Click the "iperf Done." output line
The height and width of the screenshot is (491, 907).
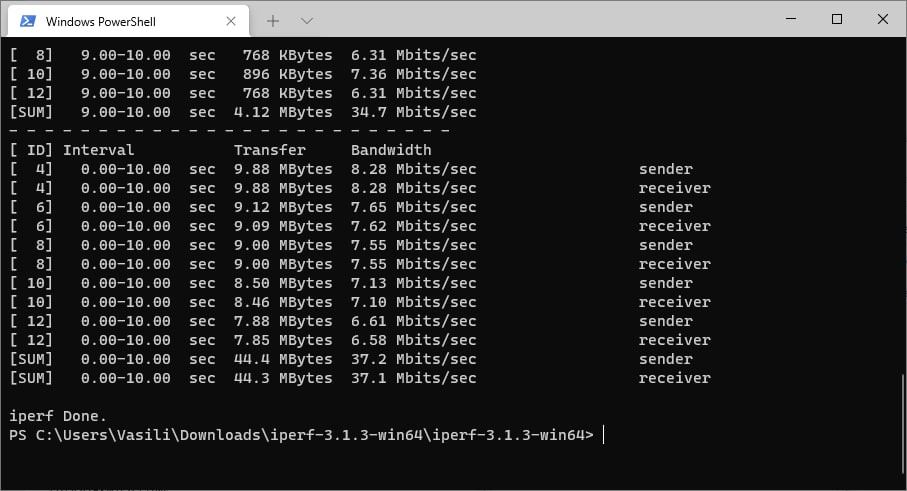coord(57,416)
